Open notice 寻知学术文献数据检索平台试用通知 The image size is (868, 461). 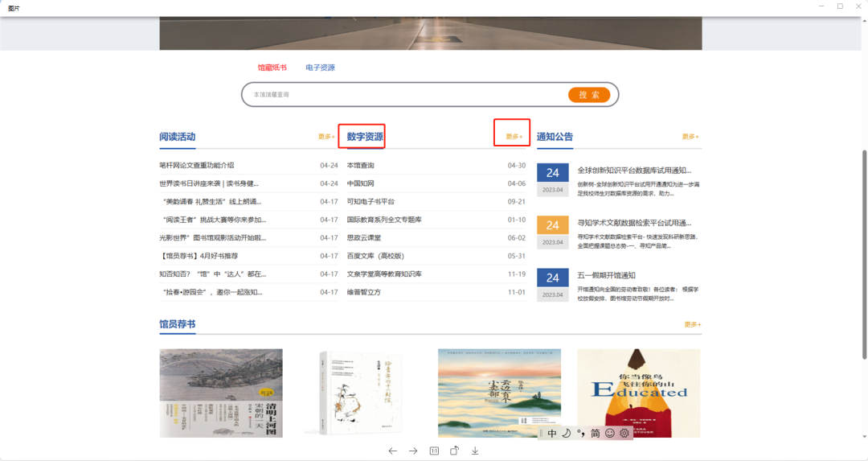click(634, 223)
